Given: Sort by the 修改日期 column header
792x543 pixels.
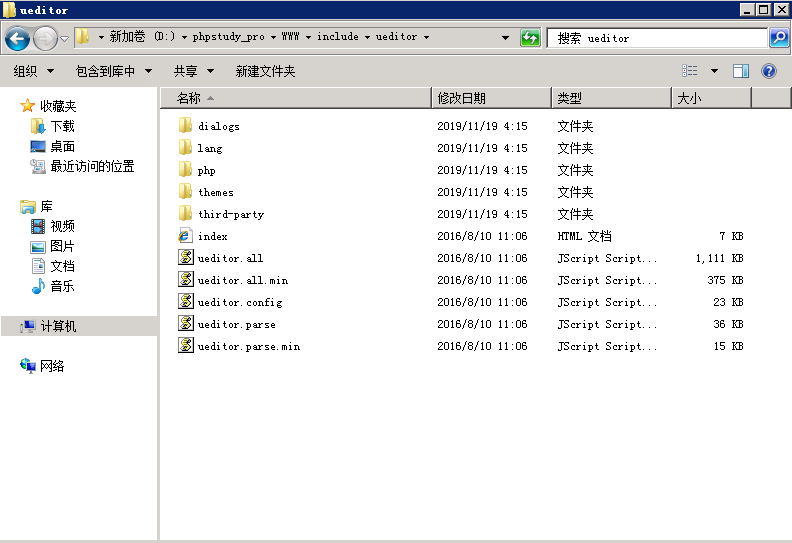Looking at the screenshot, I should (490, 98).
